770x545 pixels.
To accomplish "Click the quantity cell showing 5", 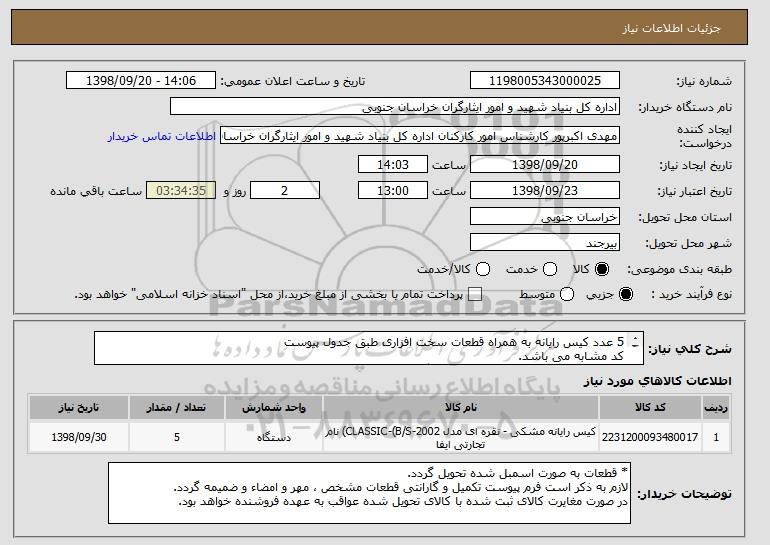I will pyautogui.click(x=177, y=437).
